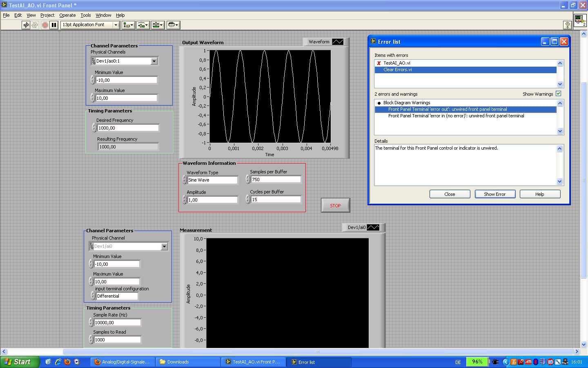The width and height of the screenshot is (588, 368).
Task: Uncheck the Show Warnings checkbox
Action: [x=558, y=94]
